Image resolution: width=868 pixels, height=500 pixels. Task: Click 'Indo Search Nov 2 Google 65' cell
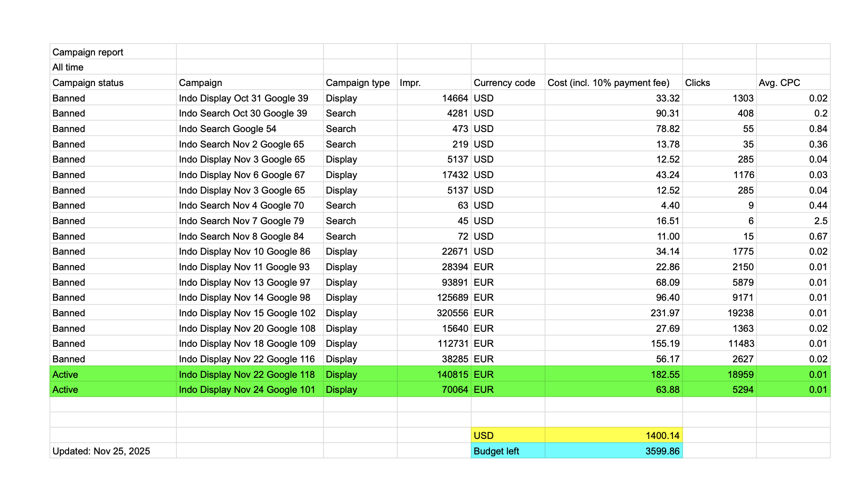click(250, 144)
